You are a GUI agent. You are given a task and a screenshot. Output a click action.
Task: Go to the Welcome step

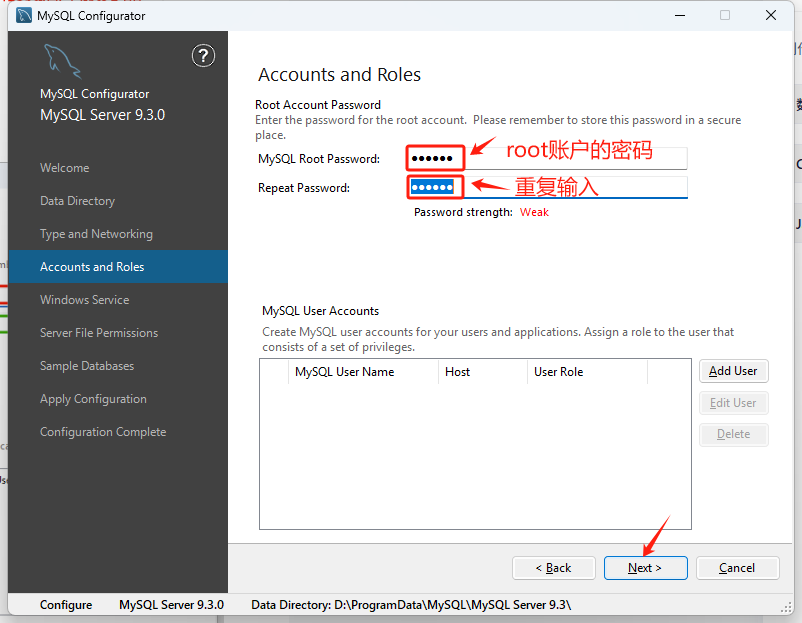pyautogui.click(x=64, y=168)
